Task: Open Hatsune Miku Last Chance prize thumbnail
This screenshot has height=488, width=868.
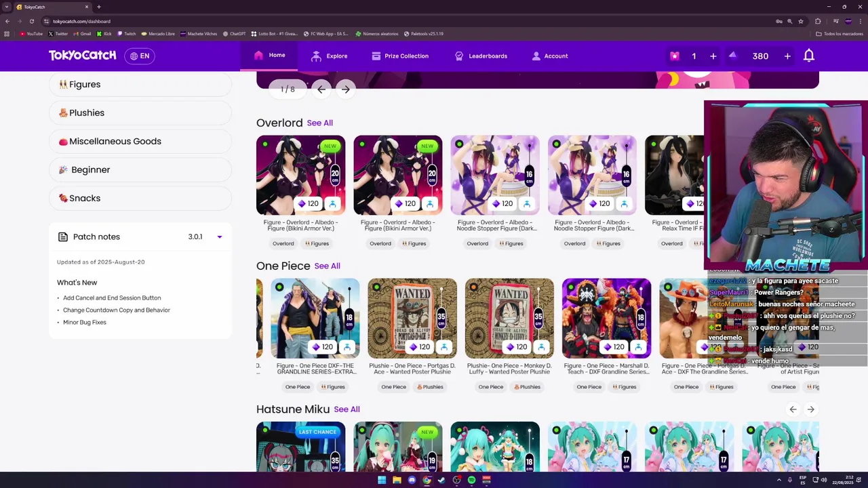Action: (x=300, y=447)
